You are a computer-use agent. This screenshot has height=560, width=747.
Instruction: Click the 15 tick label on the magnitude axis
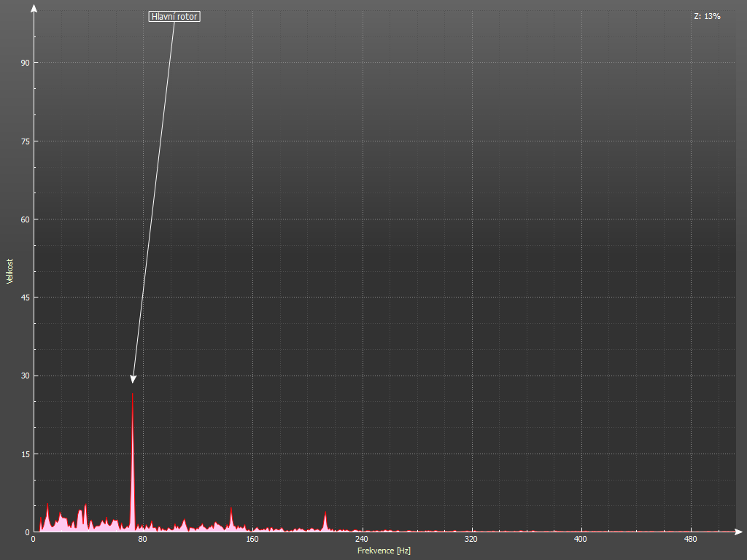pos(25,454)
